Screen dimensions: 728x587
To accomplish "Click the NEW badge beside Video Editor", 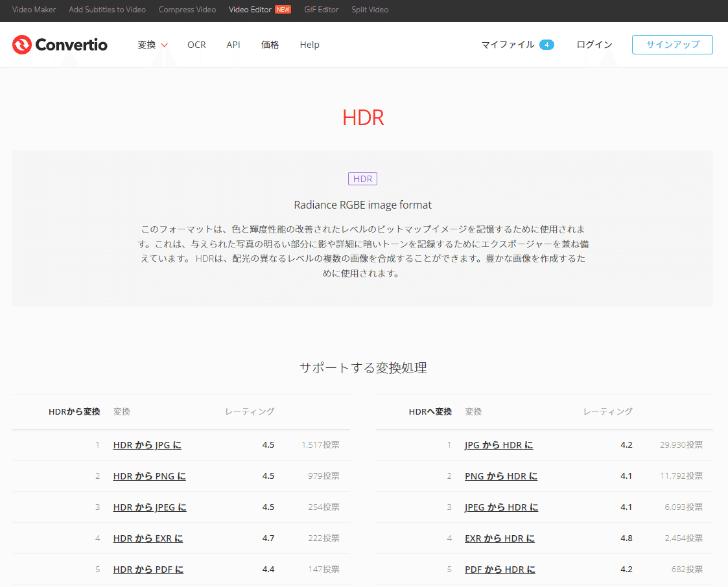I will 283,9.
